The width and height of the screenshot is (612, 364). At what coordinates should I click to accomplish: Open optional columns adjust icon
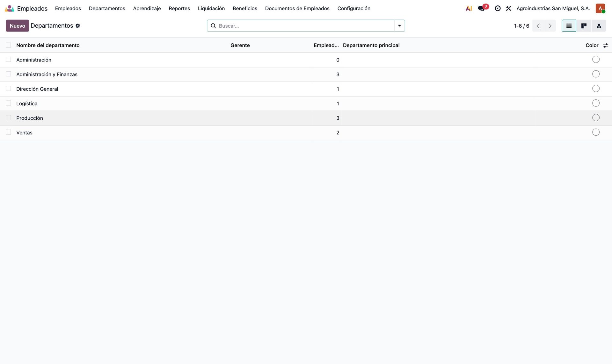(606, 45)
